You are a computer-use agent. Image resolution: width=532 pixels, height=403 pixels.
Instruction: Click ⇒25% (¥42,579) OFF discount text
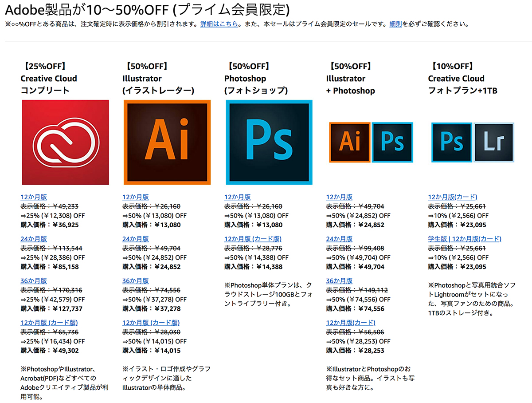[53, 300]
